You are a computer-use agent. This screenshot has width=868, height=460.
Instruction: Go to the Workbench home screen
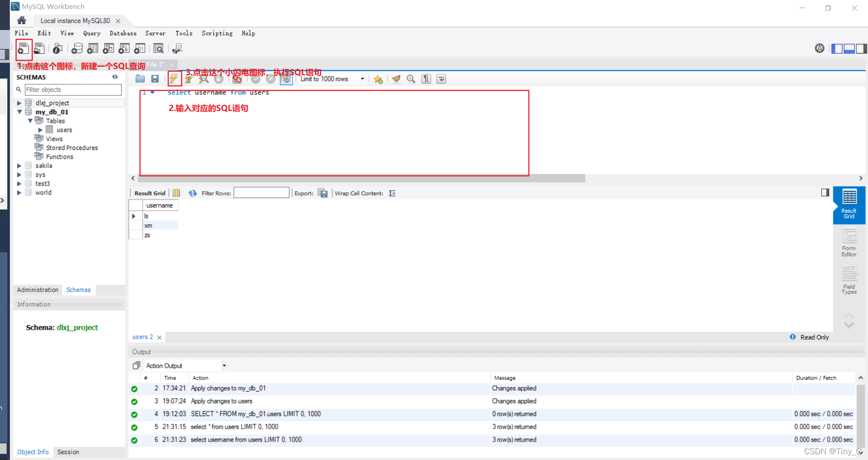pos(21,21)
